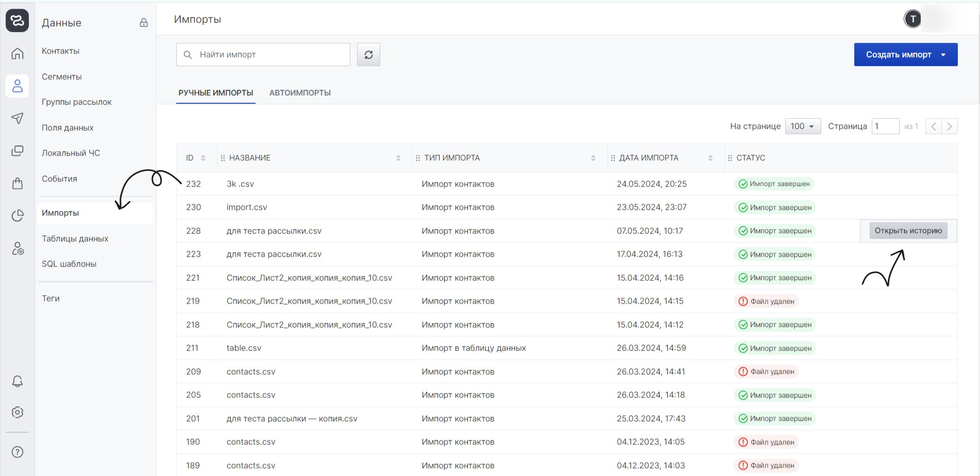Click date 24.05.2024, 20:25
Image resolution: width=980 pixels, height=476 pixels.
tap(652, 184)
